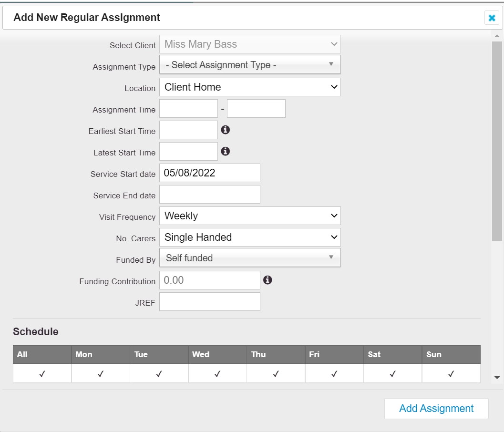This screenshot has width=504, height=432.
Task: Click the dialog scrollbar down arrow
Action: point(497,378)
